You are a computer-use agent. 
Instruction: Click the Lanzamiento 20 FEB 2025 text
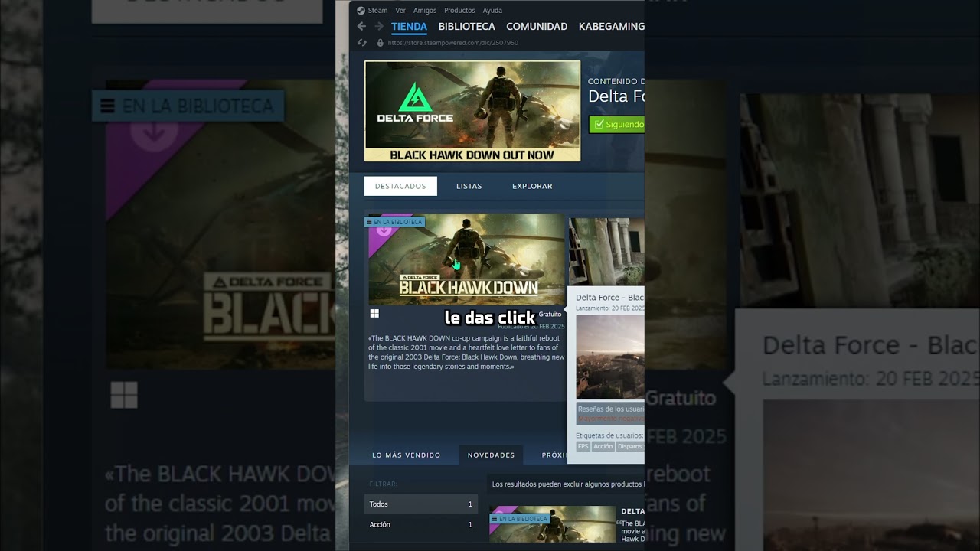point(610,308)
